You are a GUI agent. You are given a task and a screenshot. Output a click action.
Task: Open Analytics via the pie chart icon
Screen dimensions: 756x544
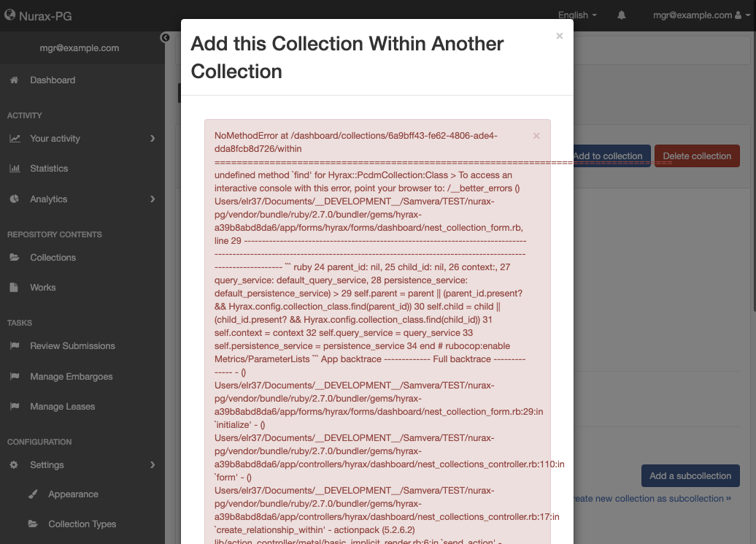[15, 199]
